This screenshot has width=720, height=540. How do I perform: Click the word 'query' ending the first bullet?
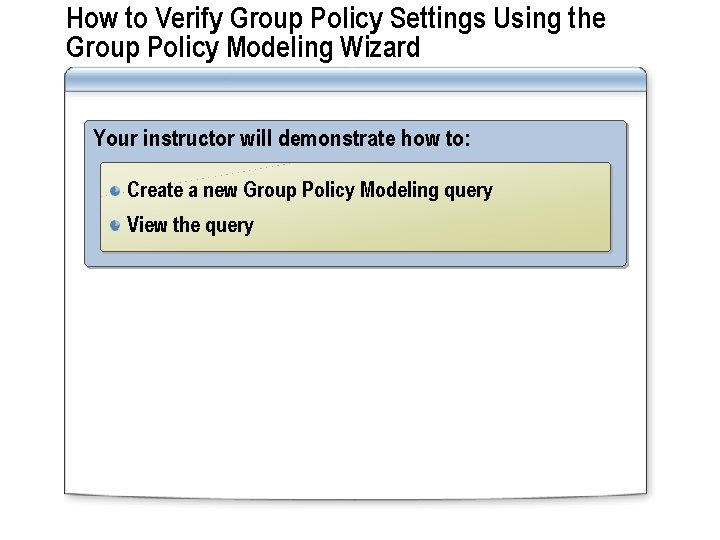[x=468, y=190]
